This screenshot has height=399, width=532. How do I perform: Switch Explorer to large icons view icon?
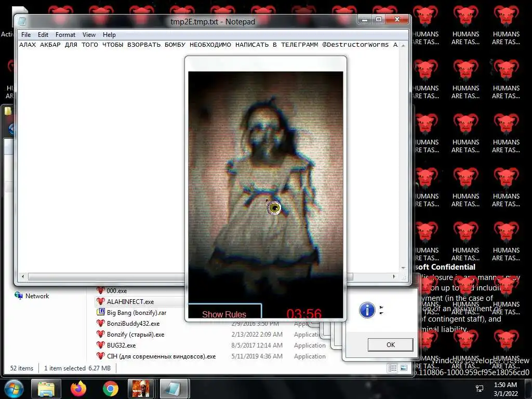tap(404, 368)
